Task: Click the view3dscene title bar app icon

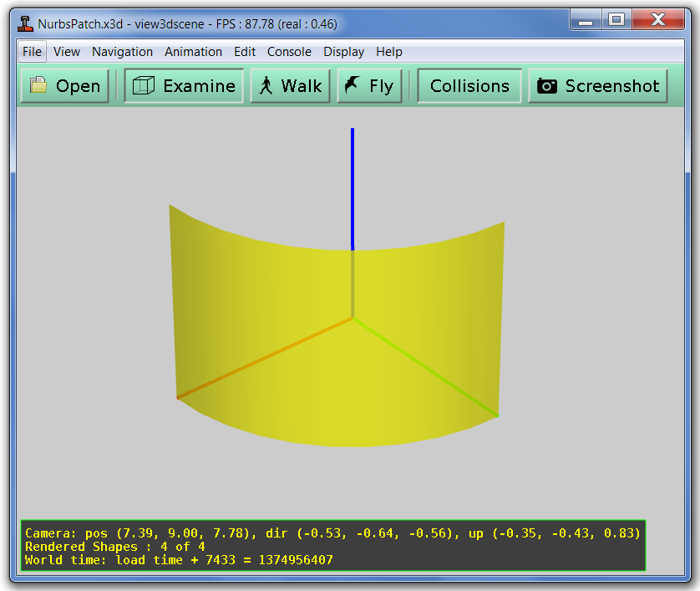Action: pos(26,23)
